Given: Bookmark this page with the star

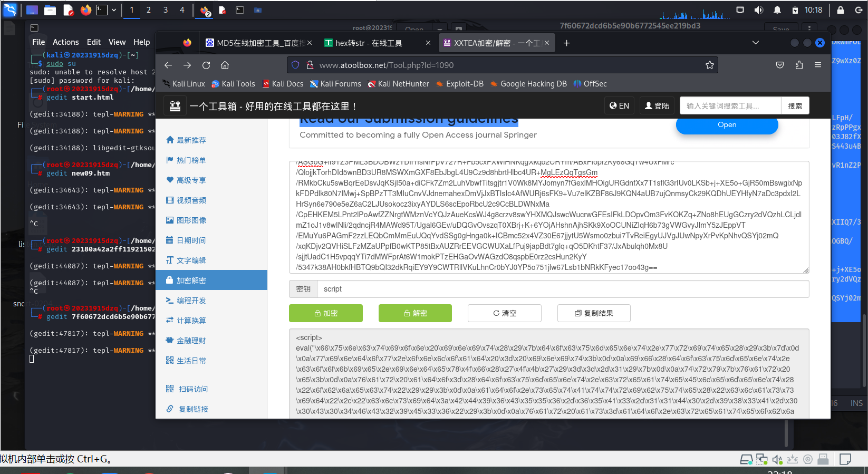Looking at the screenshot, I should point(710,65).
